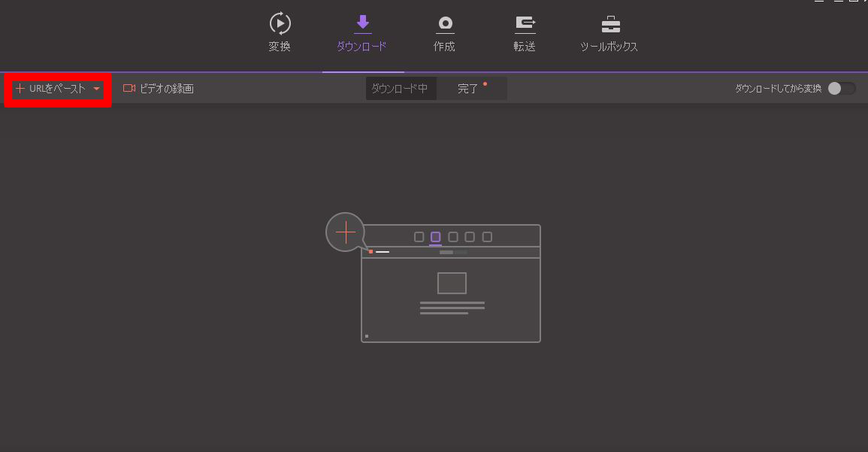Show the ダウンロード中 list
The width and height of the screenshot is (868, 452).
(401, 89)
